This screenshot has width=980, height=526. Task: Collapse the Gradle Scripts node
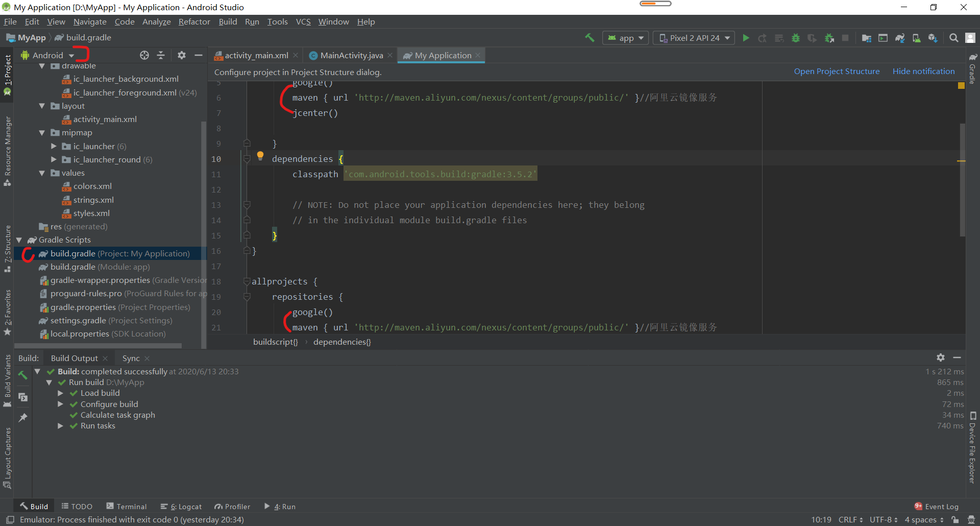click(x=19, y=240)
